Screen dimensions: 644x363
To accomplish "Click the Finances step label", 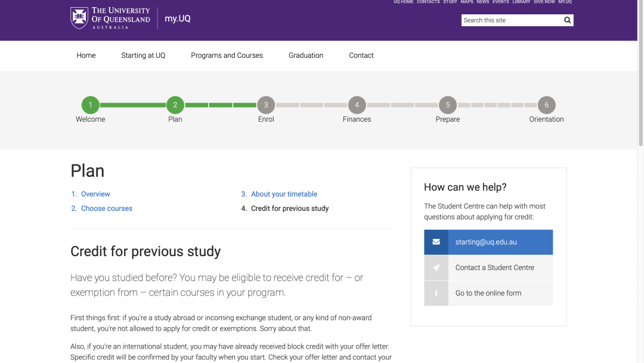I will point(357,119).
